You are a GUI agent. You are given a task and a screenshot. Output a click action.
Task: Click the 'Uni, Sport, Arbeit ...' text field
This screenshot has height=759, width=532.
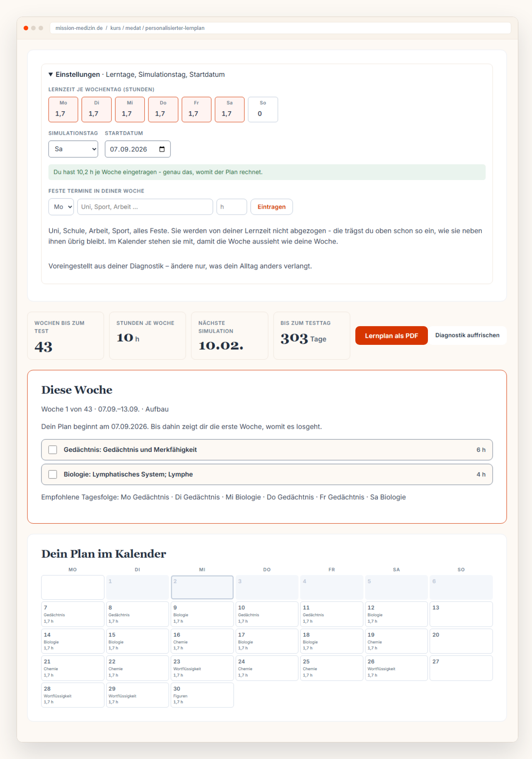(145, 207)
